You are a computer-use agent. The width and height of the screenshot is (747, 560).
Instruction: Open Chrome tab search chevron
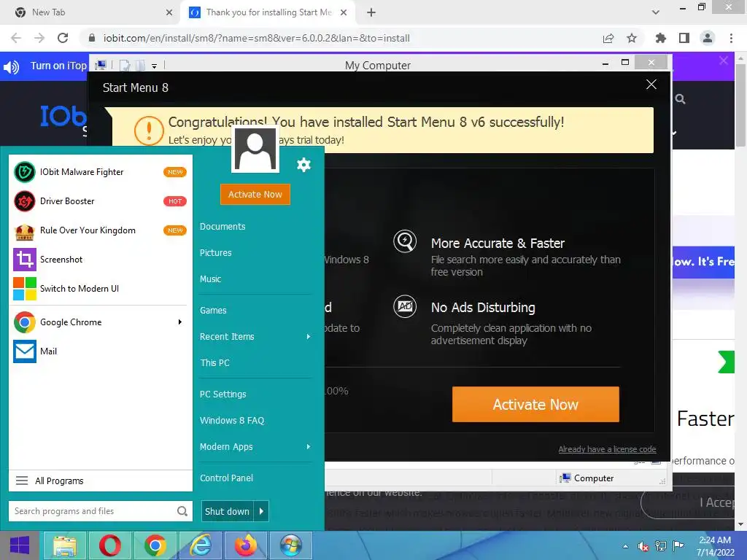tap(656, 12)
